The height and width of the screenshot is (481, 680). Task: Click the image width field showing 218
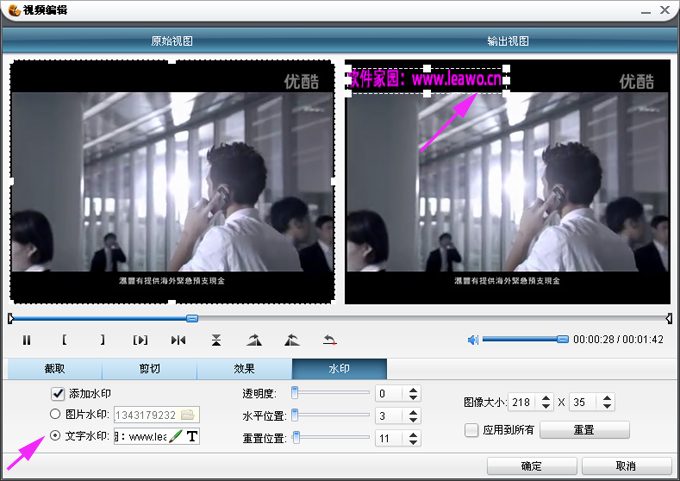[x=524, y=402]
